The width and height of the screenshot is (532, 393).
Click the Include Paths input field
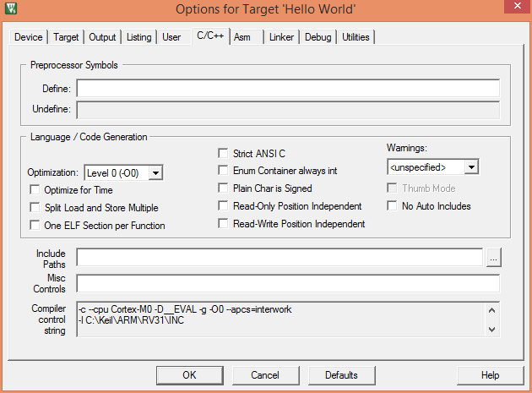coord(280,257)
